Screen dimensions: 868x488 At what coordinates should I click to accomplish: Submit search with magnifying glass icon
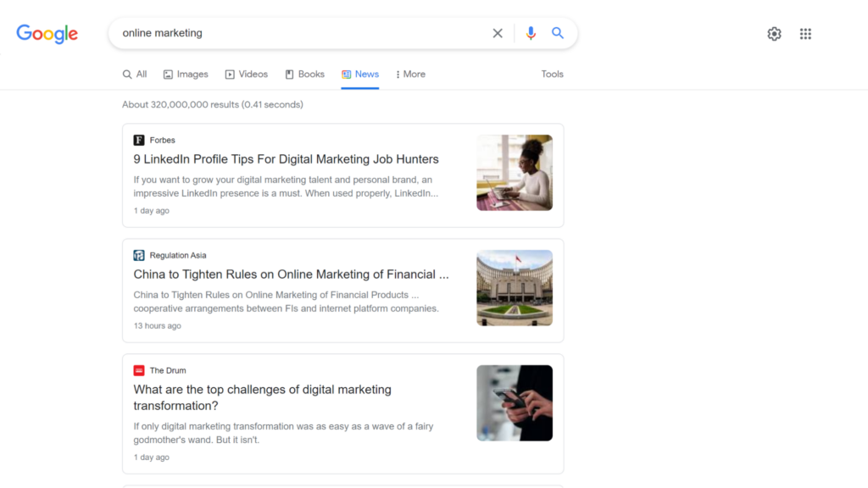pos(558,33)
